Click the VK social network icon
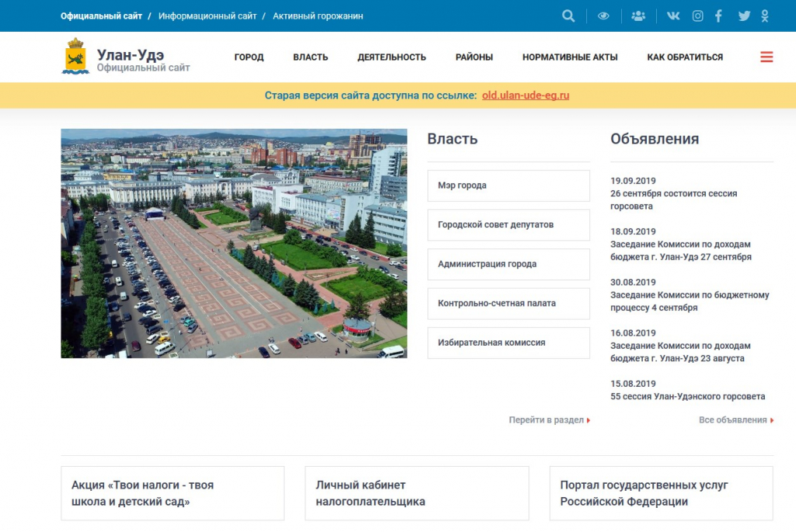This screenshot has height=532, width=796. click(672, 16)
